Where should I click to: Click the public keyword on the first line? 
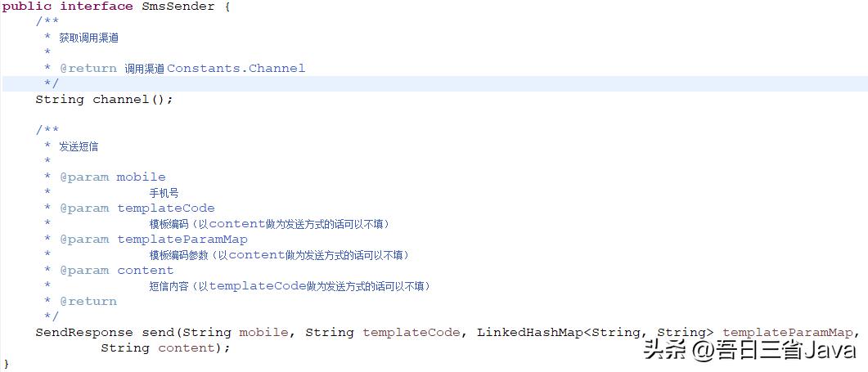click(x=27, y=7)
